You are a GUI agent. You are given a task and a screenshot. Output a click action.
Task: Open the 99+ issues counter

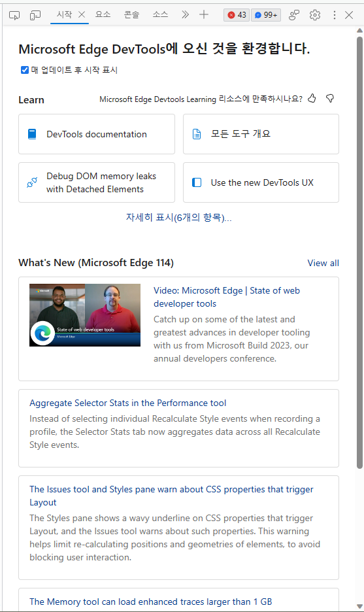(x=266, y=15)
